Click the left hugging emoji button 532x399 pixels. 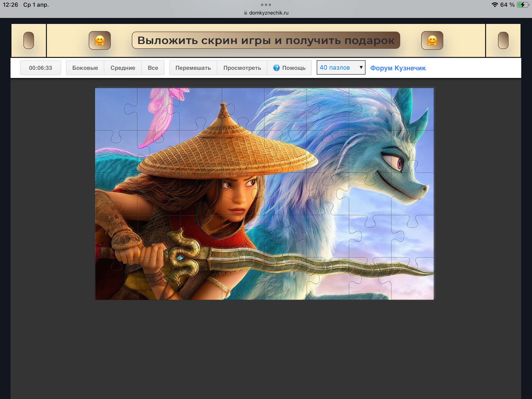click(x=100, y=40)
